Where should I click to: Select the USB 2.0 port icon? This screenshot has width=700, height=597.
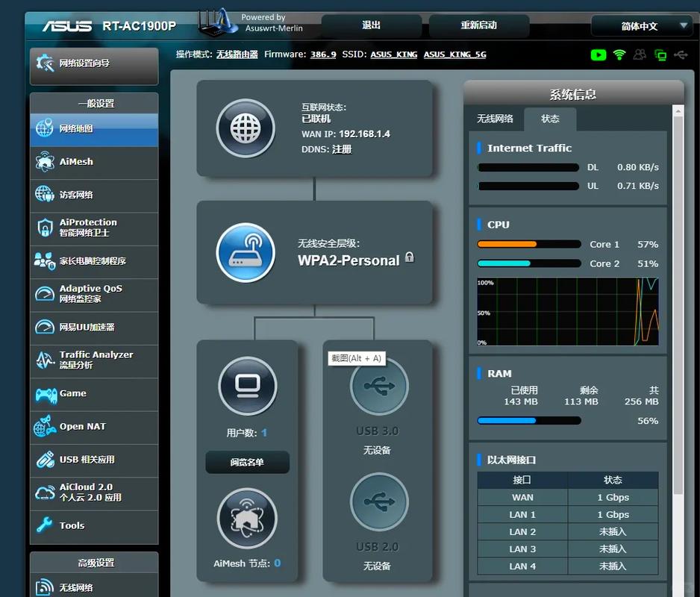379,501
